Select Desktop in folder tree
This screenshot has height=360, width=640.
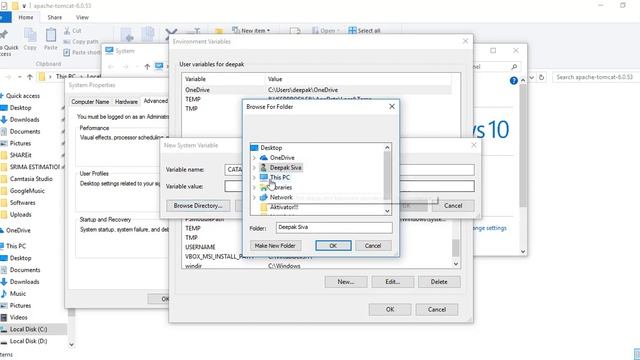click(271, 148)
